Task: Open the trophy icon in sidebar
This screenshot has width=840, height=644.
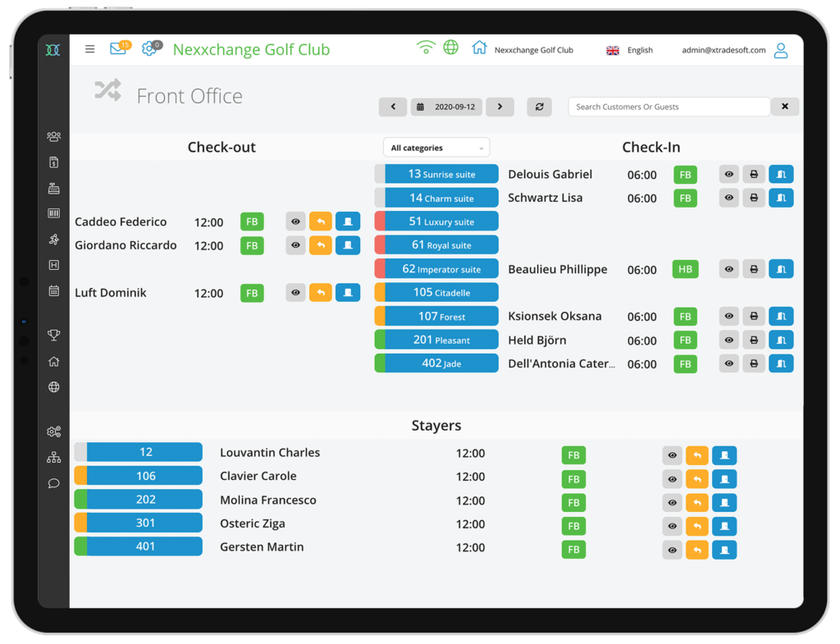Action: pos(54,335)
